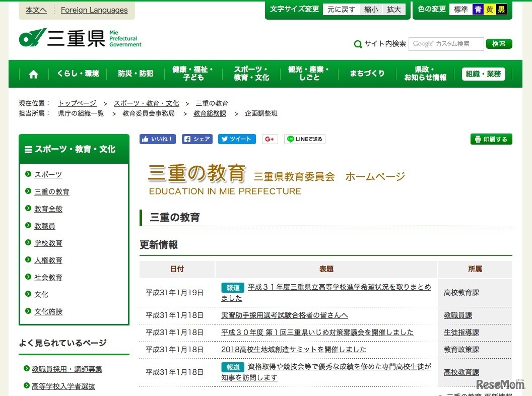Expand the スポーツ・教育・文化 navigation menu
This screenshot has width=532, height=396.
pos(251,74)
